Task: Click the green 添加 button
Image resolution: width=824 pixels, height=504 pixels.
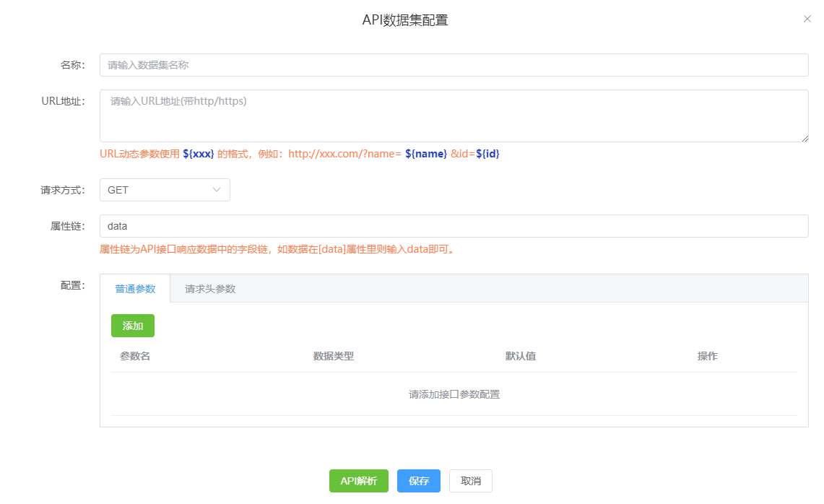Action: coord(132,326)
